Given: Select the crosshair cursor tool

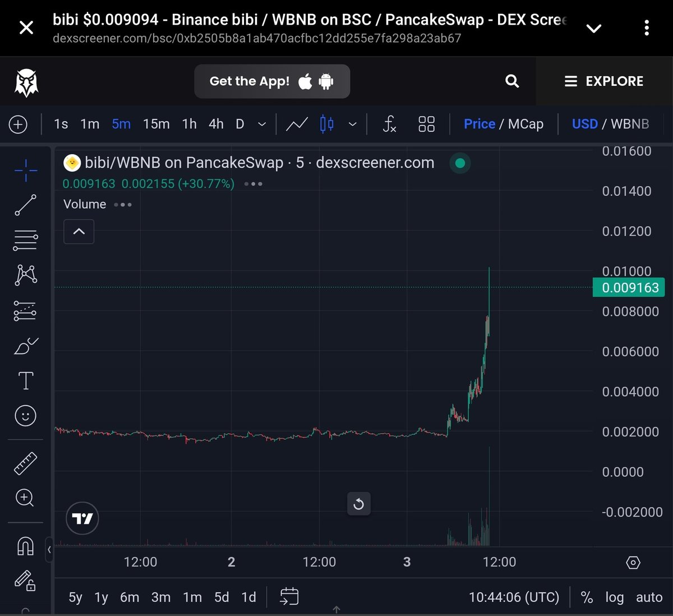Looking at the screenshot, I should pos(26,171).
